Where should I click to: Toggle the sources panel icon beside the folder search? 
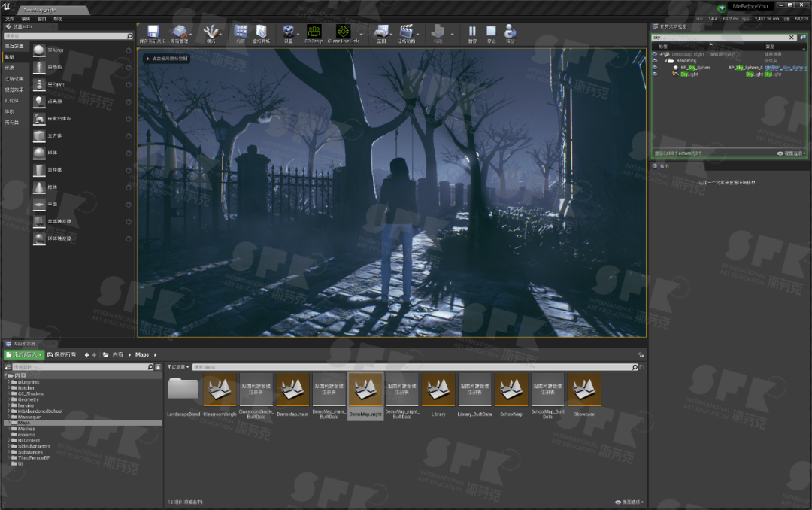click(x=8, y=367)
